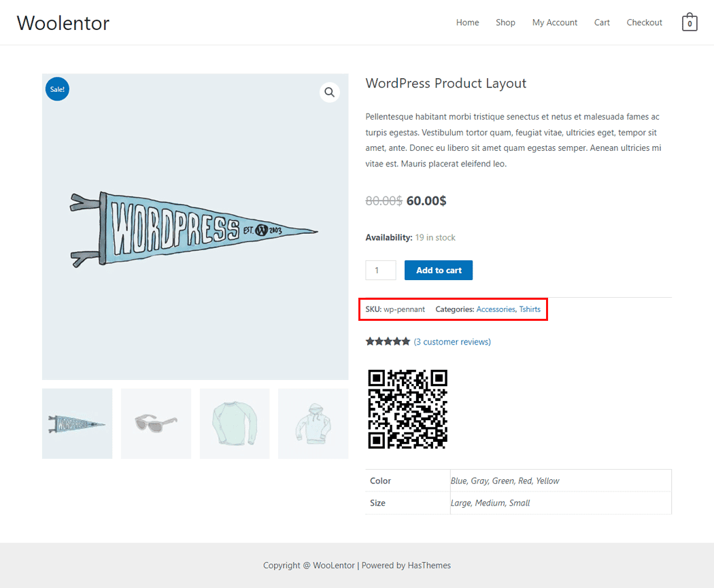This screenshot has height=588, width=714.
Task: Click the quantity input field
Action: pyautogui.click(x=380, y=271)
